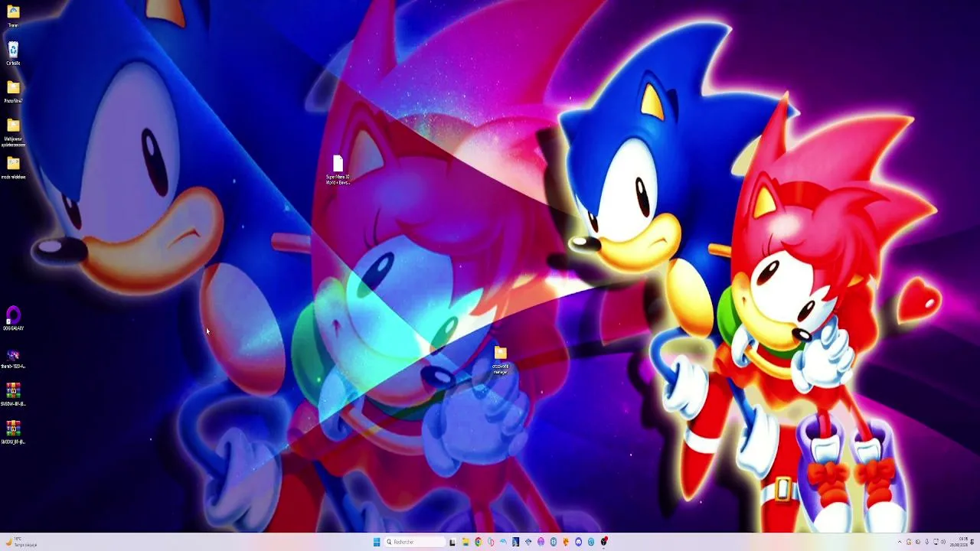Image resolution: width=980 pixels, height=551 pixels.
Task: Select the GOG GALAXY desktop shortcut
Action: pyautogui.click(x=13, y=319)
